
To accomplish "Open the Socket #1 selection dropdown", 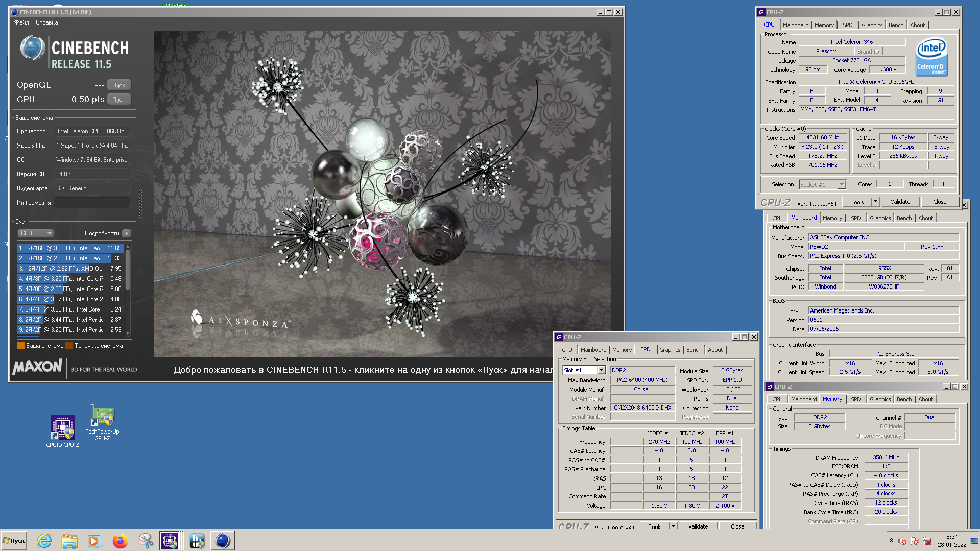I will 842,184.
